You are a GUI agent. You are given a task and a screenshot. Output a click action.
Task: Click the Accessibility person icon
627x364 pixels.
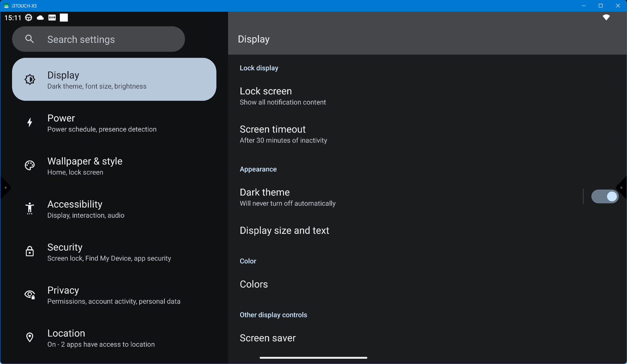(30, 208)
